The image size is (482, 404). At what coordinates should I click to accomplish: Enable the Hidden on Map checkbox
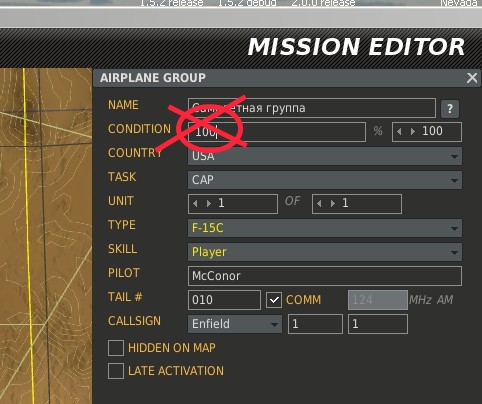[x=116, y=348]
